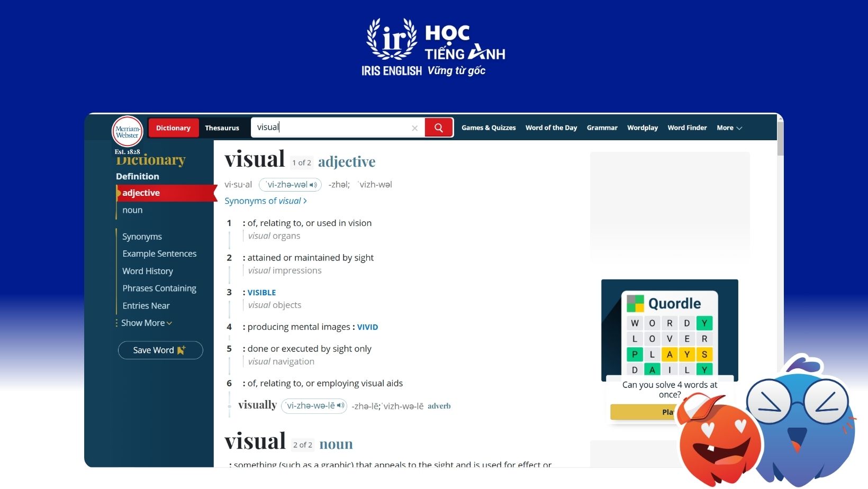The width and height of the screenshot is (868, 489).
Task: Click the Save Word button
Action: (x=160, y=350)
